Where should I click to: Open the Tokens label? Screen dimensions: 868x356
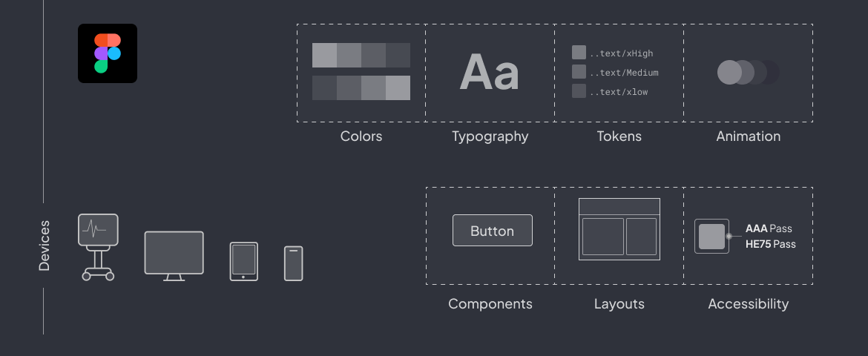coord(619,136)
